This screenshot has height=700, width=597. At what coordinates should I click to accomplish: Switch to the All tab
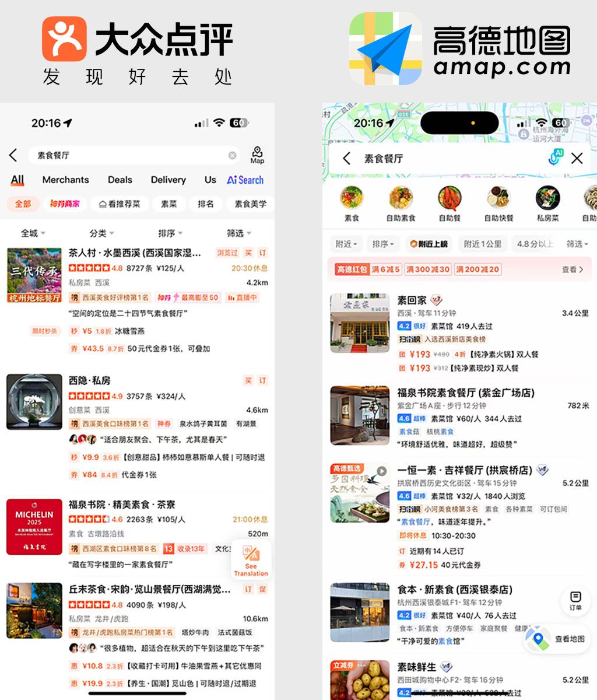pos(17,180)
